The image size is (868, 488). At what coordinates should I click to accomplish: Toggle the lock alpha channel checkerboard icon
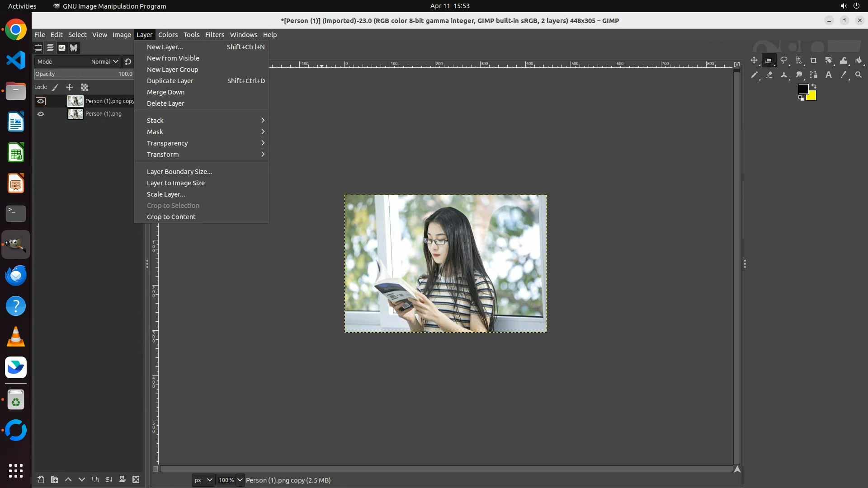(85, 87)
